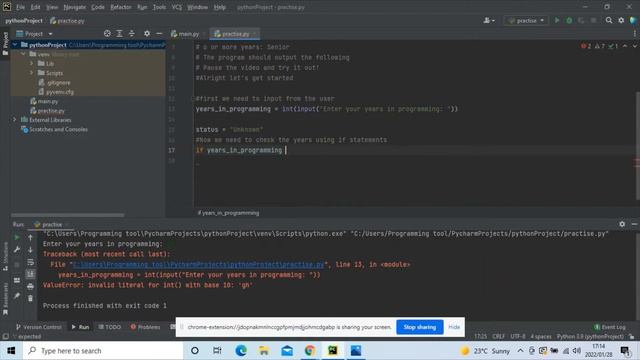Image resolution: width=640 pixels, height=360 pixels.
Task: Expand the Lib folder
Action: 31,64
